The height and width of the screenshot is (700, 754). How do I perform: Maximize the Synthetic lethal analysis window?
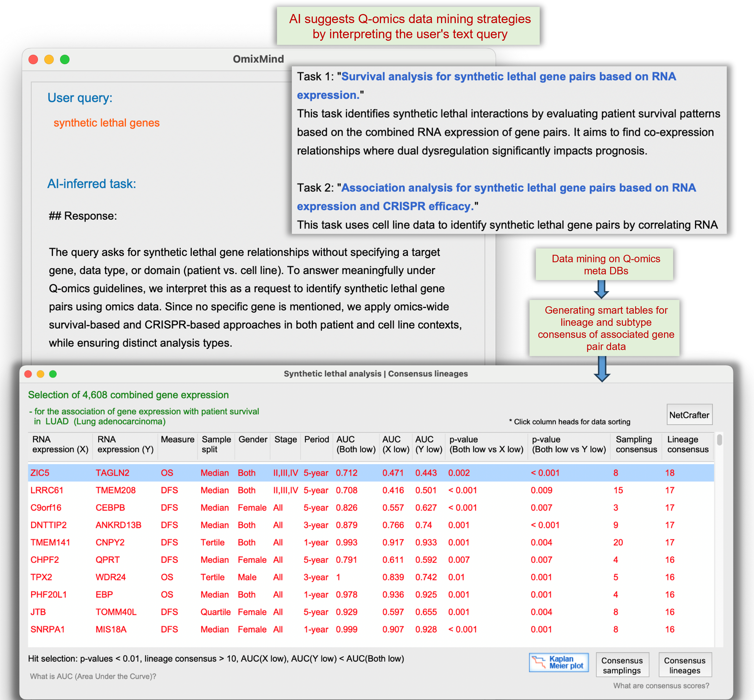53,374
